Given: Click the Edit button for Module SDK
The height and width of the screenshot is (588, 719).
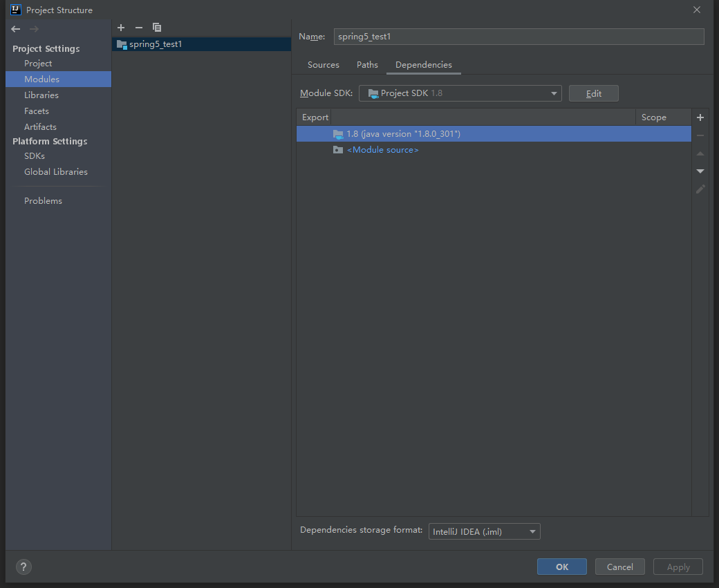Looking at the screenshot, I should [x=593, y=93].
